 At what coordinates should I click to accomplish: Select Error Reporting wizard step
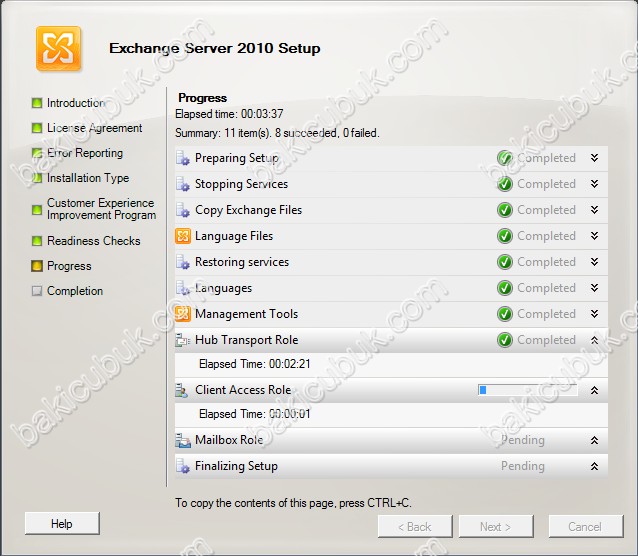(x=85, y=153)
